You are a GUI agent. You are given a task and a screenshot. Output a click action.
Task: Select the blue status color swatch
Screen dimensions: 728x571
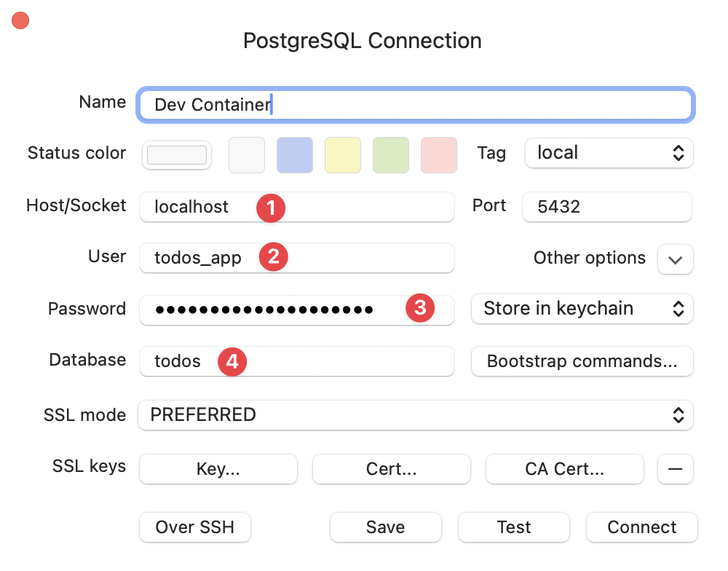tap(295, 155)
